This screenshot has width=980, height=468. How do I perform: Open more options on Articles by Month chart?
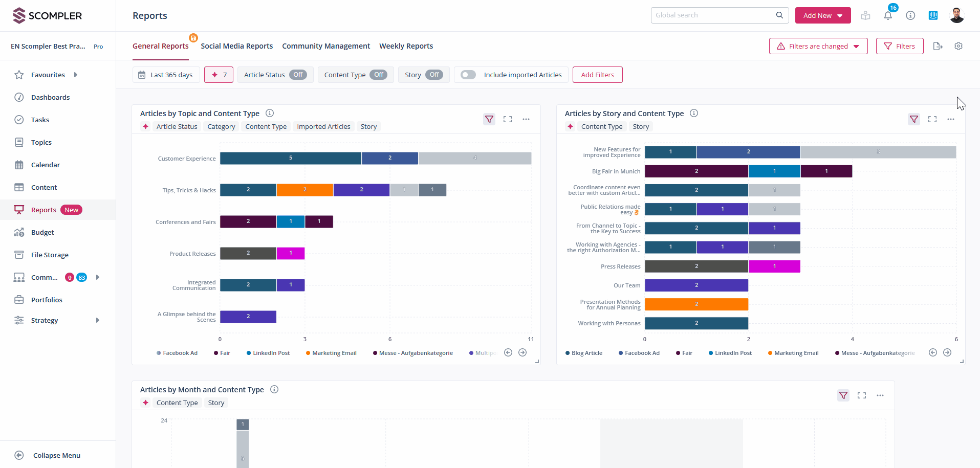coord(880,395)
